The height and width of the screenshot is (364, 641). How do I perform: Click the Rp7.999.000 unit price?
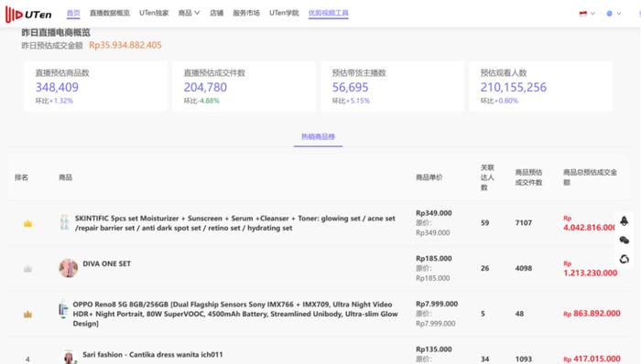(x=437, y=304)
